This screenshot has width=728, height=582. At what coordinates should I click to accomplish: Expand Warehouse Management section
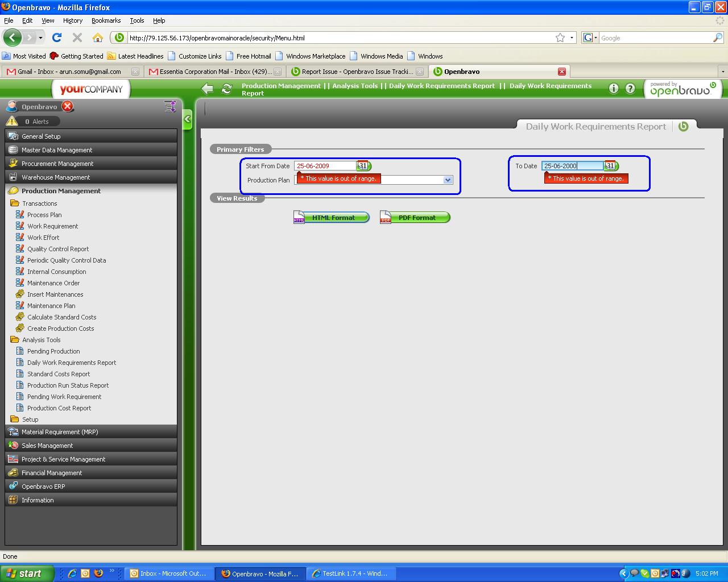(x=91, y=177)
